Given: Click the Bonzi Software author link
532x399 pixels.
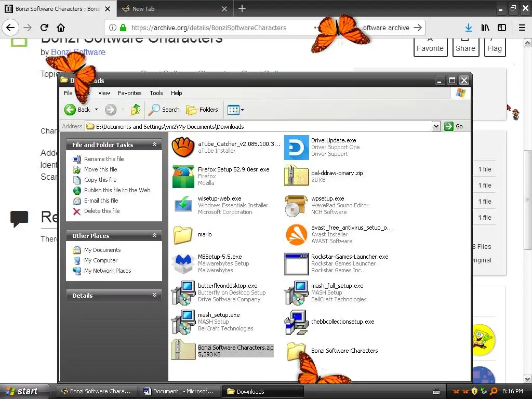Looking at the screenshot, I should 78,52.
